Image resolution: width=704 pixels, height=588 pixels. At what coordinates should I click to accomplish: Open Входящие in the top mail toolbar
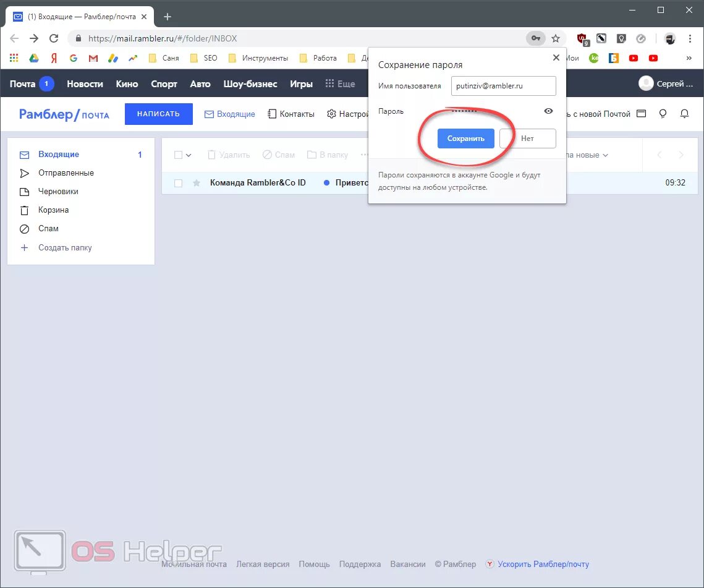[229, 114]
